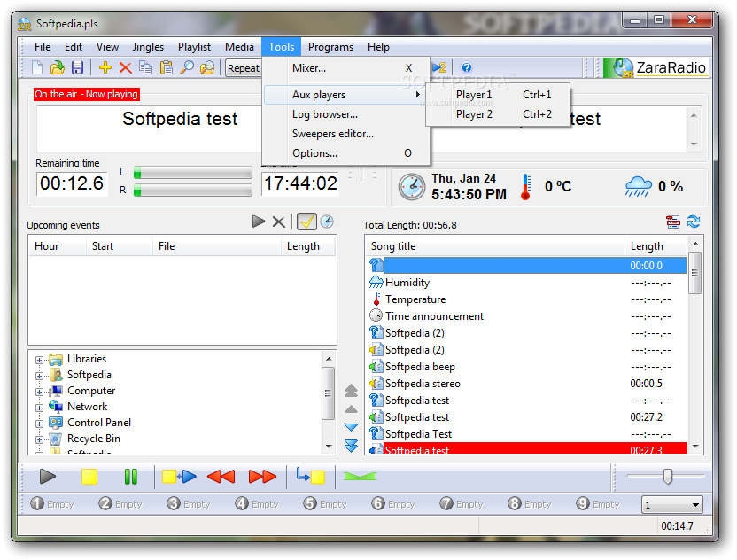Viewport: 737px width, 560px height.
Task: Move item to bottom with double down arrow
Action: [351, 446]
